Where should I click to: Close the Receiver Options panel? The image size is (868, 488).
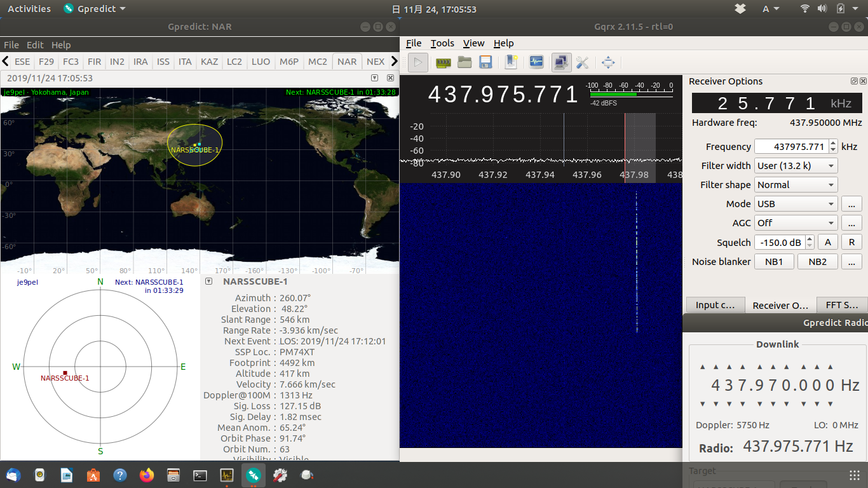[x=863, y=81]
